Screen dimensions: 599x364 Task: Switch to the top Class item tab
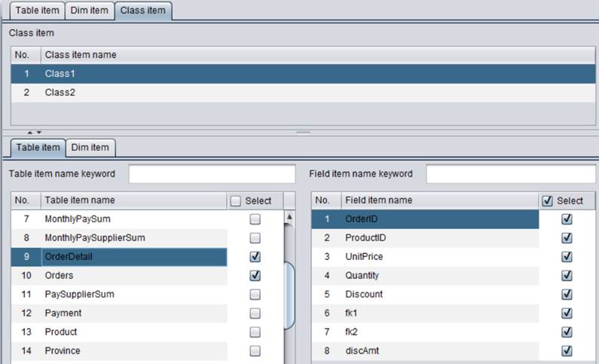point(144,11)
